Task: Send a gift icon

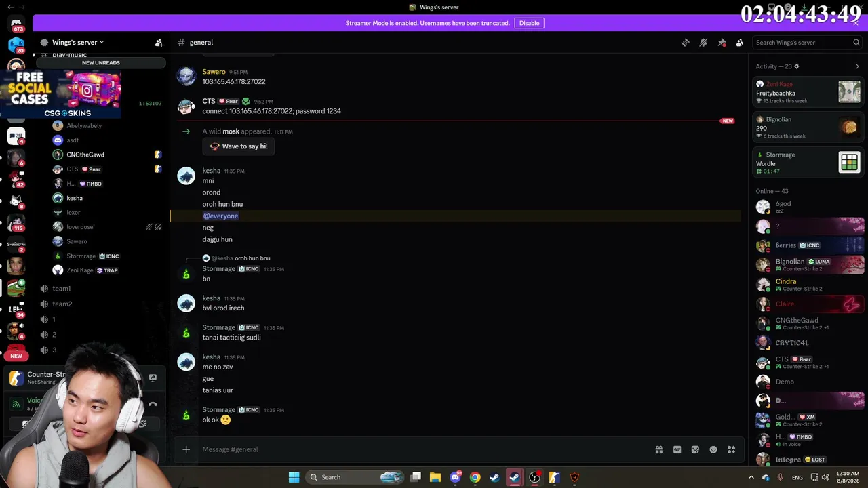Action: (659, 449)
